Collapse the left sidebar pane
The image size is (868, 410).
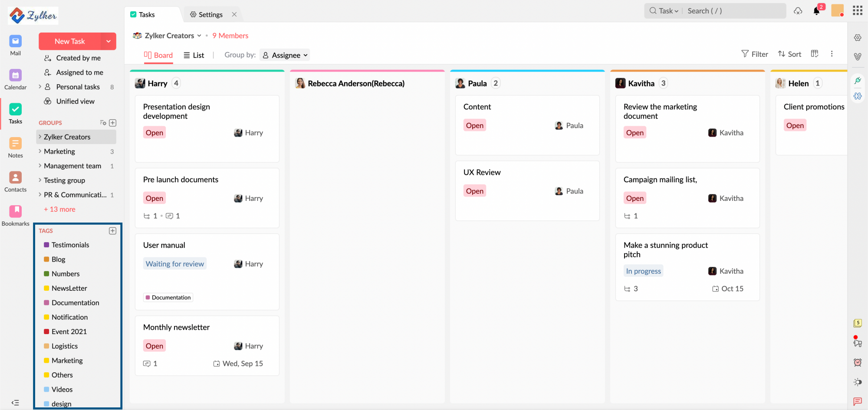[x=15, y=403]
